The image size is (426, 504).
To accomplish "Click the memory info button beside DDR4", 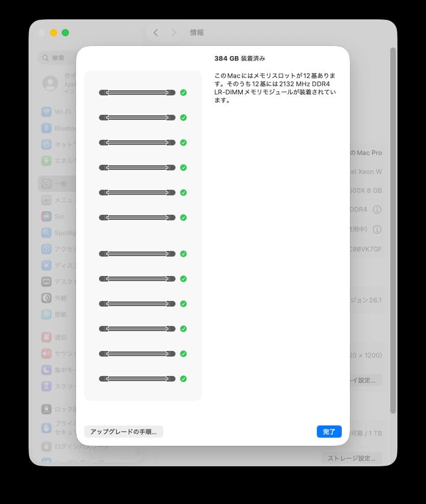I will (377, 210).
